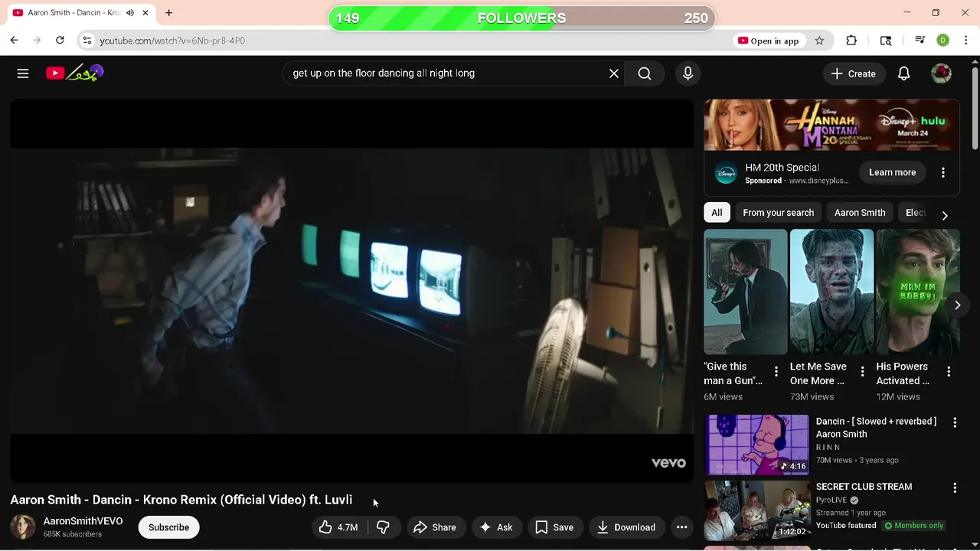Open options for 'His Powers Activated' short

(x=949, y=372)
